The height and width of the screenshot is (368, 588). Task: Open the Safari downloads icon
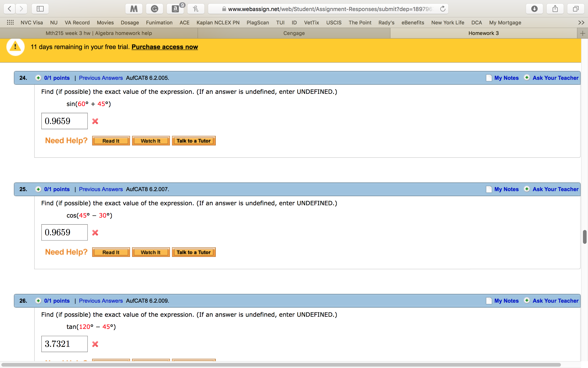[x=534, y=9]
